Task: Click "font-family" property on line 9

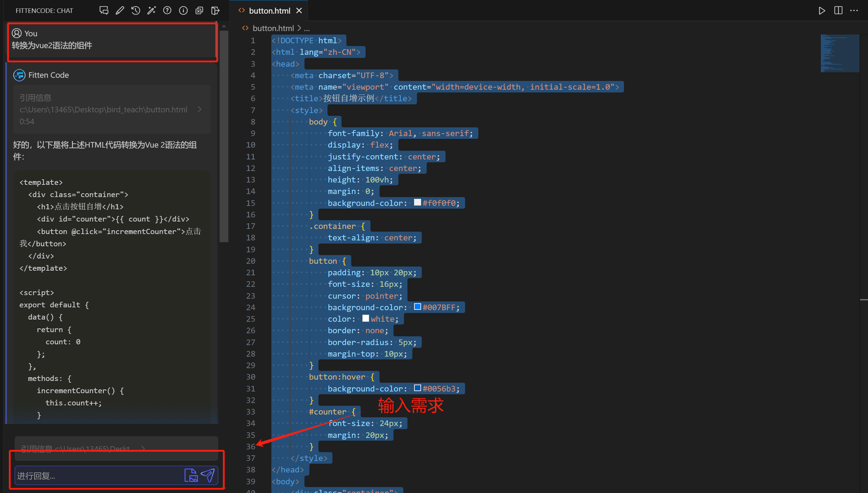Action: (353, 133)
